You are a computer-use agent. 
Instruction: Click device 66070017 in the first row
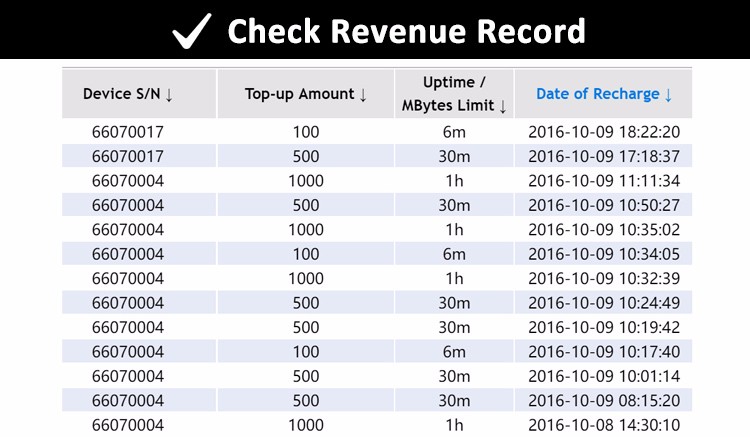pos(127,132)
